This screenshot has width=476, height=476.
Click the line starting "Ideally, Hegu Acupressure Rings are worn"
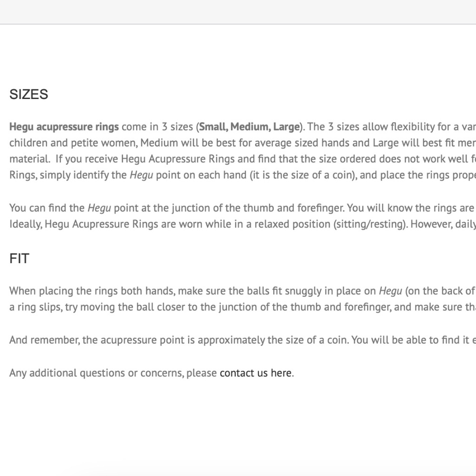[243, 224]
